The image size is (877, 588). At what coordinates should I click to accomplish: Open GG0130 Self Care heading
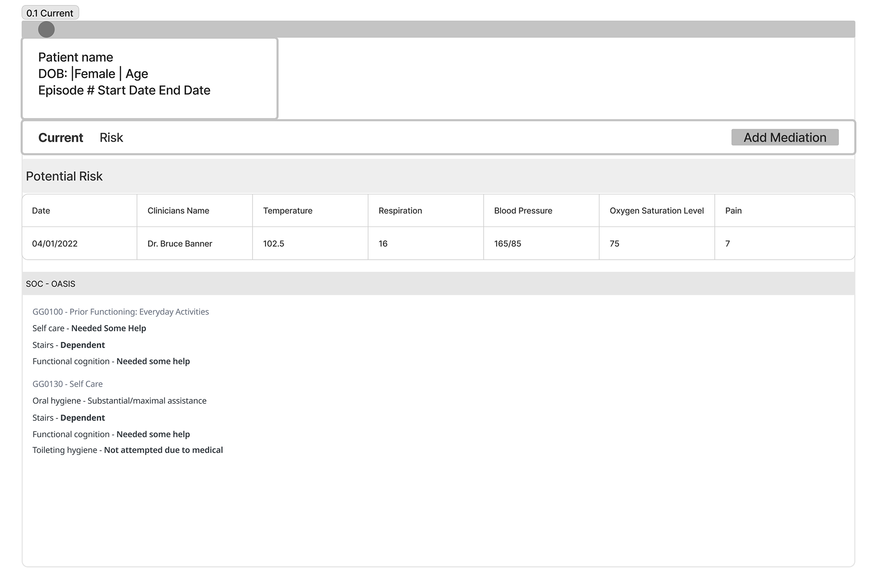68,384
